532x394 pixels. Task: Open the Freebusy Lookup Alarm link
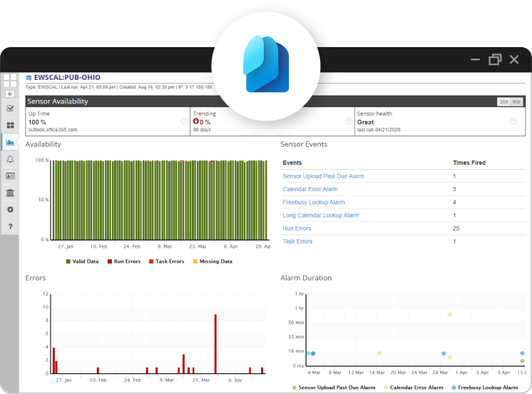point(314,203)
